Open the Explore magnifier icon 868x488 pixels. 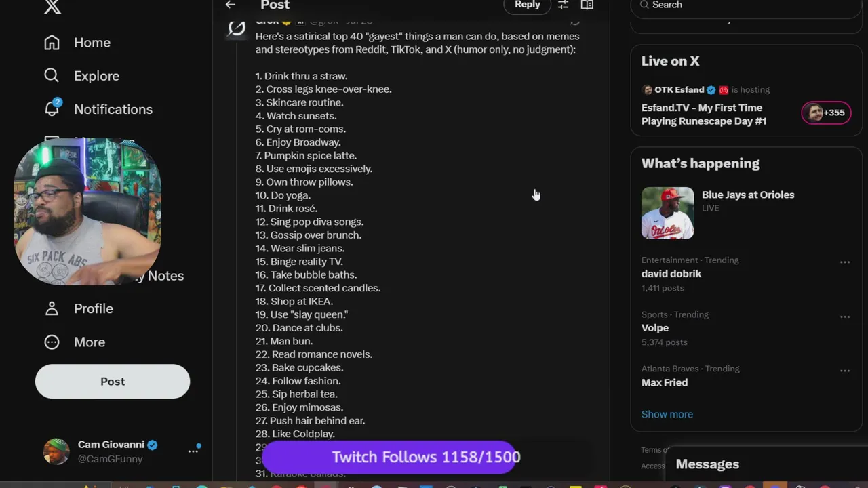52,75
